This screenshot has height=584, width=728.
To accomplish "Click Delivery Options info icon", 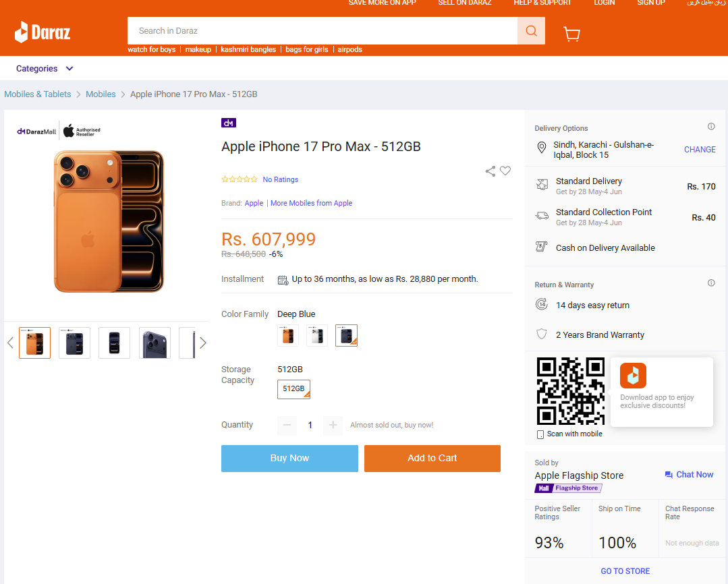I will click(711, 126).
